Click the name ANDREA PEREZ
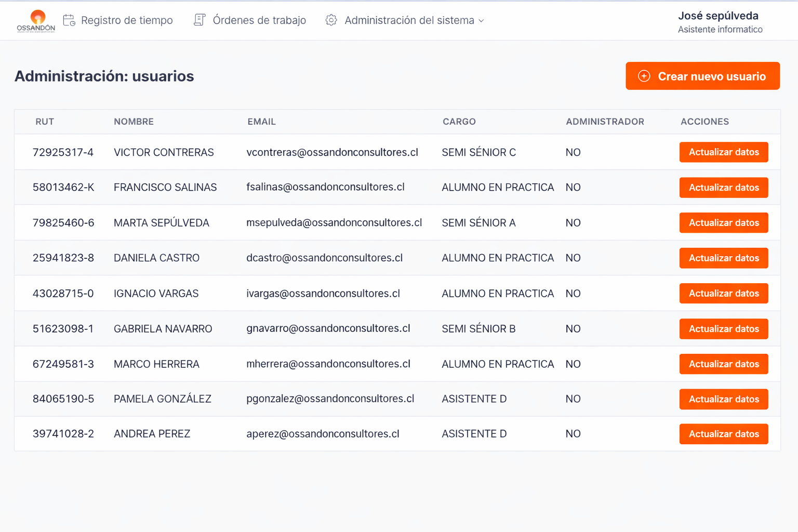Screen dimensions: 798x532 [x=152, y=434]
